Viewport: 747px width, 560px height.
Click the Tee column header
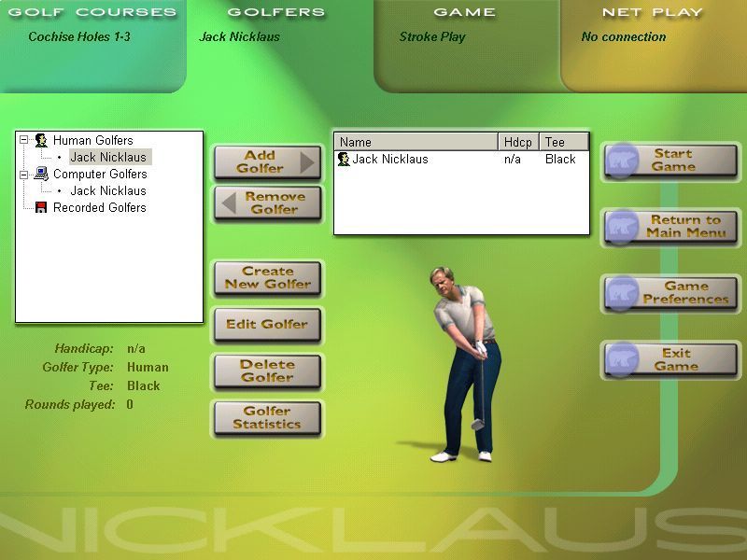[x=564, y=142]
